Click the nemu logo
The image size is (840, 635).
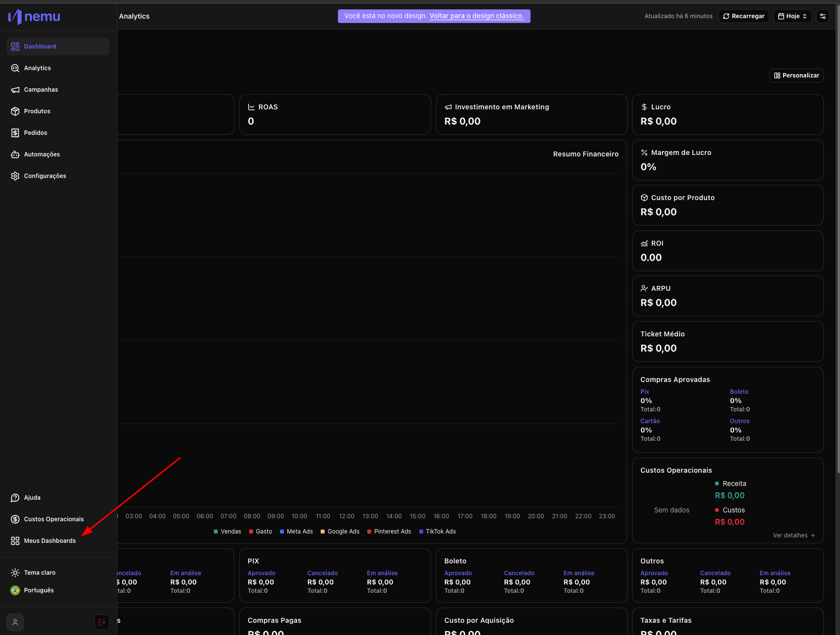point(34,17)
